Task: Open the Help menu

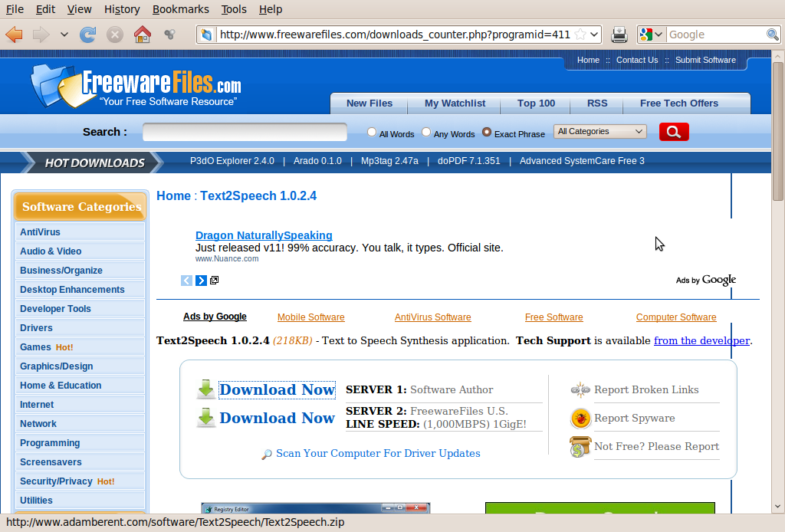Action: [271, 9]
